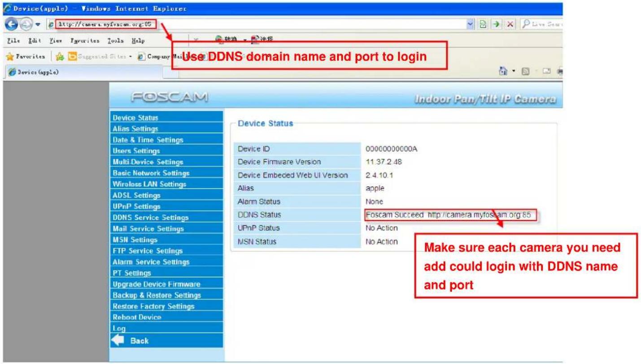This screenshot has height=364, width=641.
Task: Toggle the Compatibility View icon
Action: 483,24
